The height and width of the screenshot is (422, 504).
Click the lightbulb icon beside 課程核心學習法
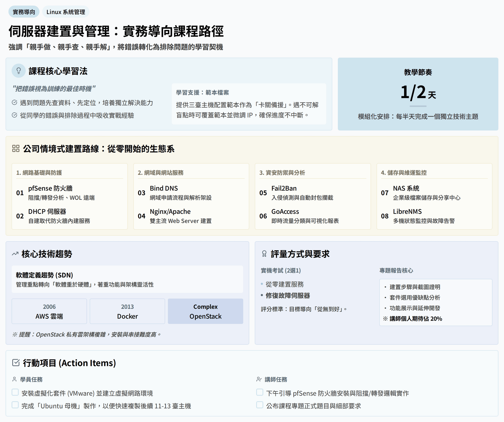(19, 71)
